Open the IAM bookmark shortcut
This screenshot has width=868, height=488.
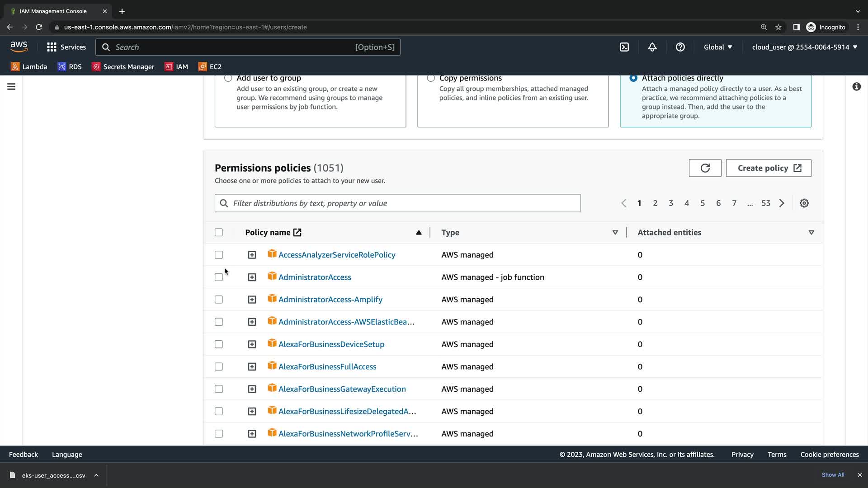coord(176,66)
